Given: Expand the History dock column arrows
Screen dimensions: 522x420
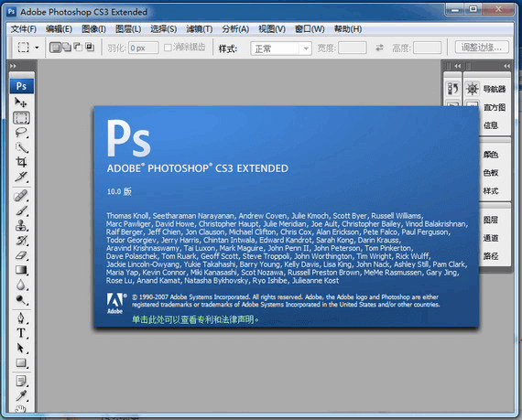Looking at the screenshot, I should coord(458,66).
